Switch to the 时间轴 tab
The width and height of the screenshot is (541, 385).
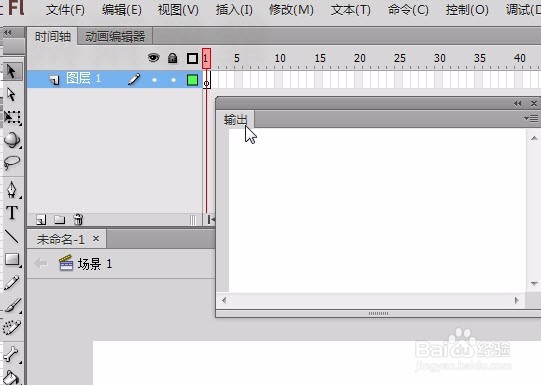[x=53, y=37]
